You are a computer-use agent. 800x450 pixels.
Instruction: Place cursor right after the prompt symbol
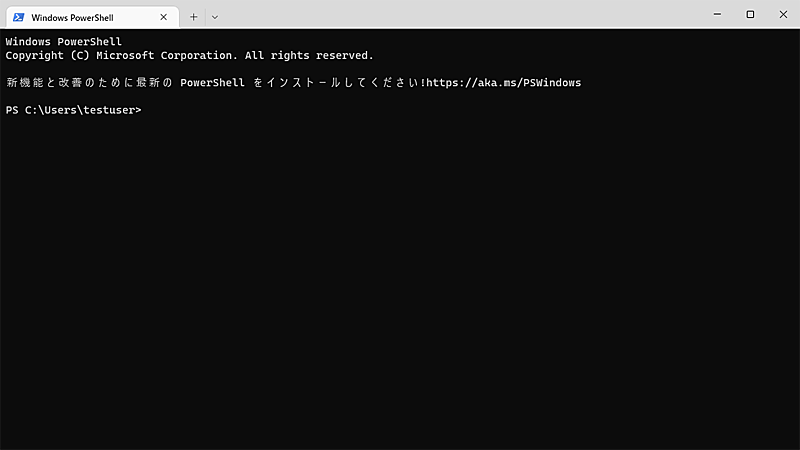[x=146, y=110]
